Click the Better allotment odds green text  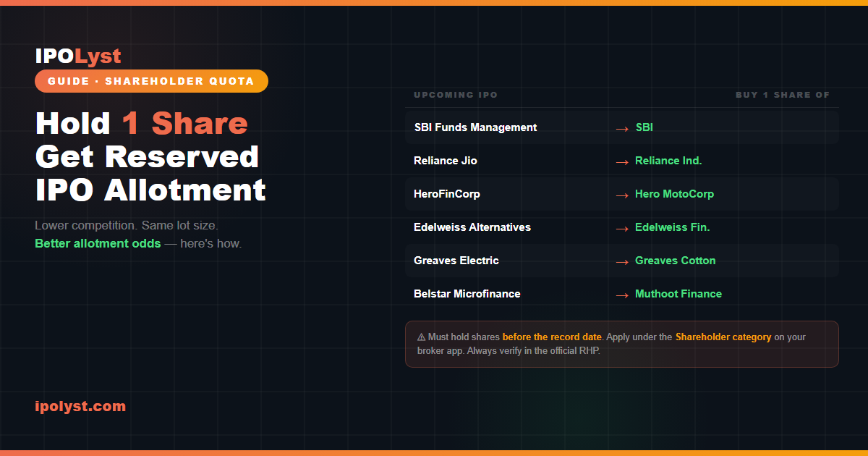[98, 243]
